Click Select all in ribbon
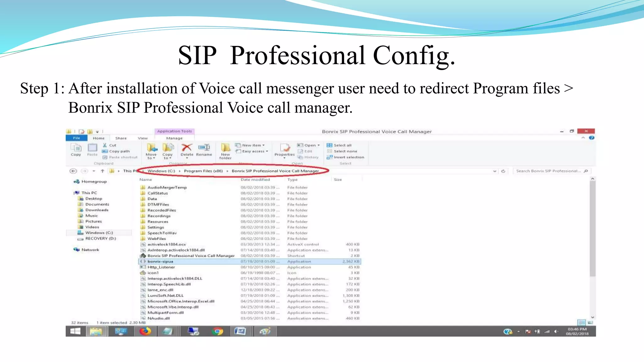 (339, 145)
